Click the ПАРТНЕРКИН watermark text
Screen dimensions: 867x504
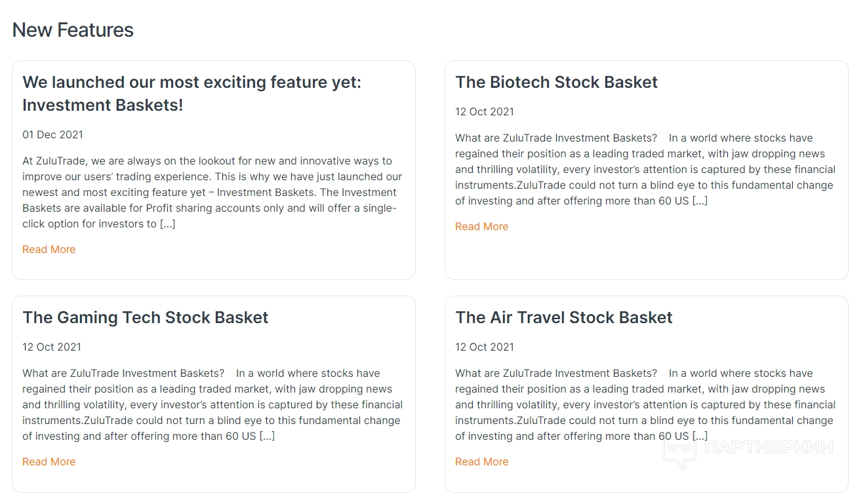pyautogui.click(x=768, y=448)
